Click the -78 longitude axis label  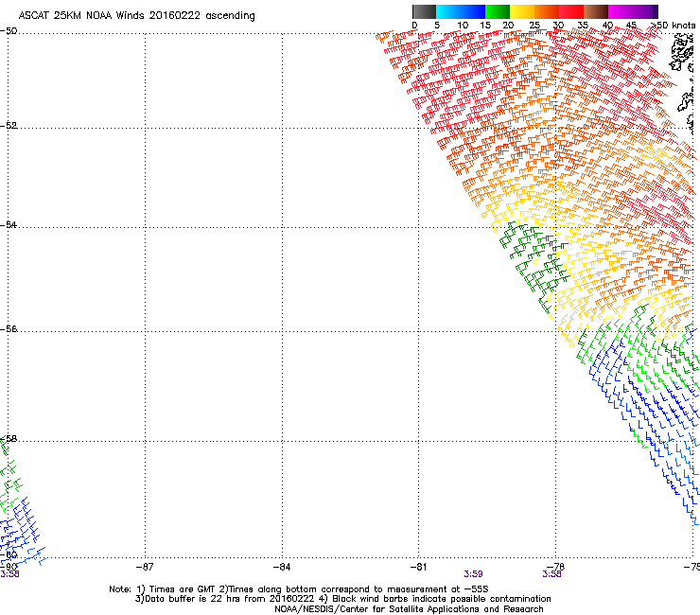click(x=556, y=567)
